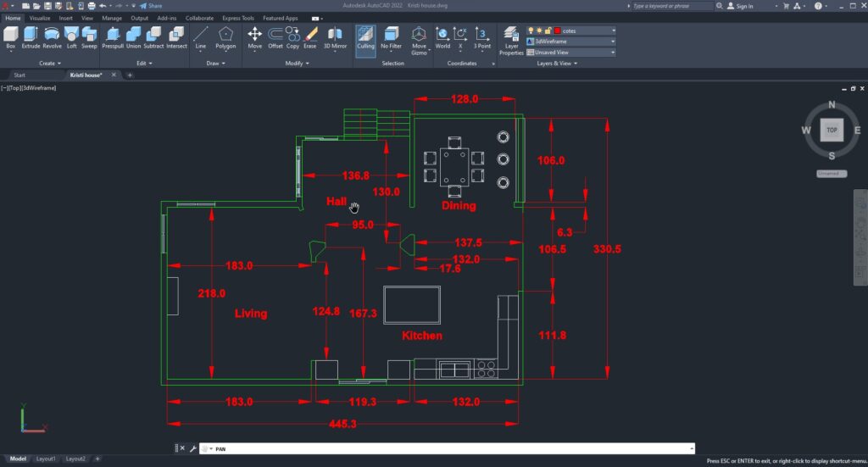Click the Offset tool

pos(275,37)
